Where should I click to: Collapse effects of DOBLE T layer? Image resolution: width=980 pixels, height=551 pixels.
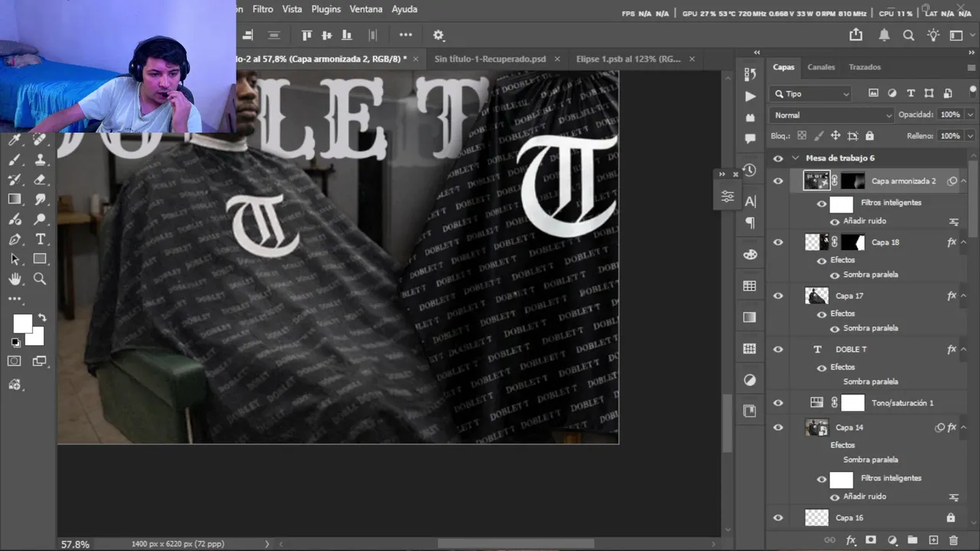click(x=963, y=350)
